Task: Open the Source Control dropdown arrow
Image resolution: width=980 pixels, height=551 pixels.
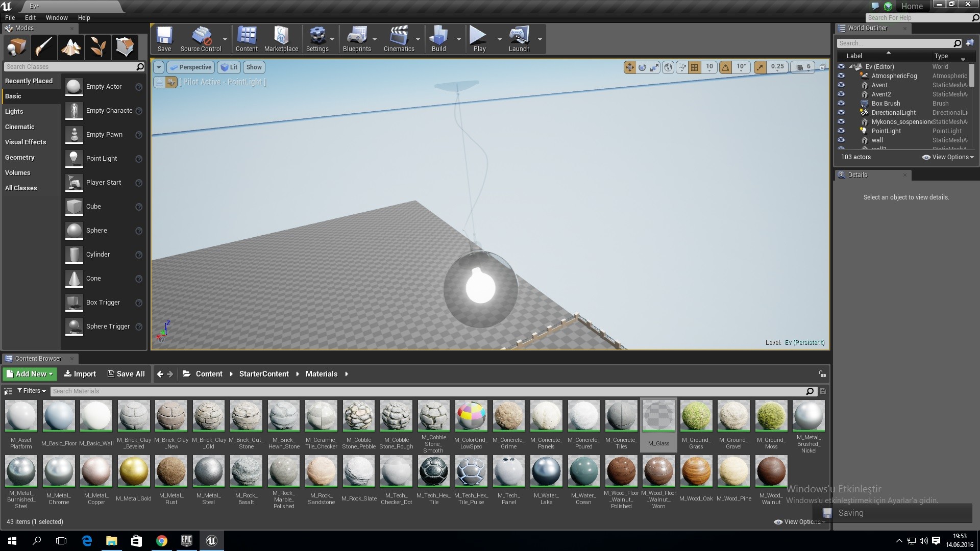Action: (x=225, y=39)
